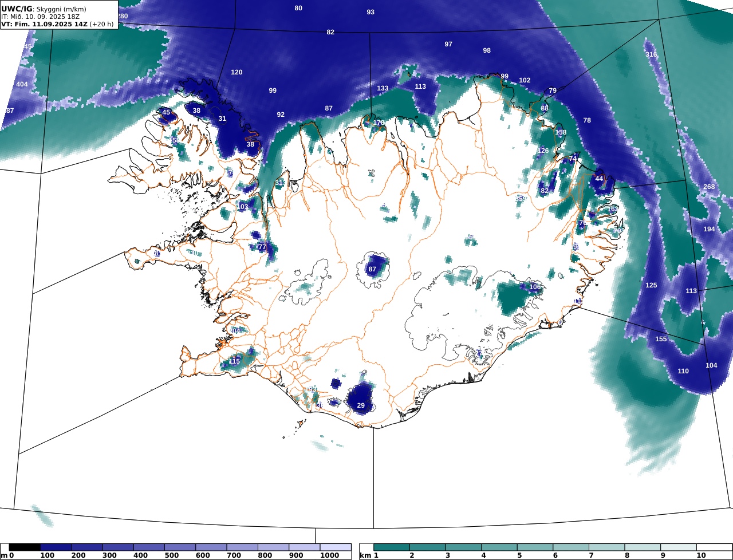Select the value 97 over northern sea

[448, 44]
